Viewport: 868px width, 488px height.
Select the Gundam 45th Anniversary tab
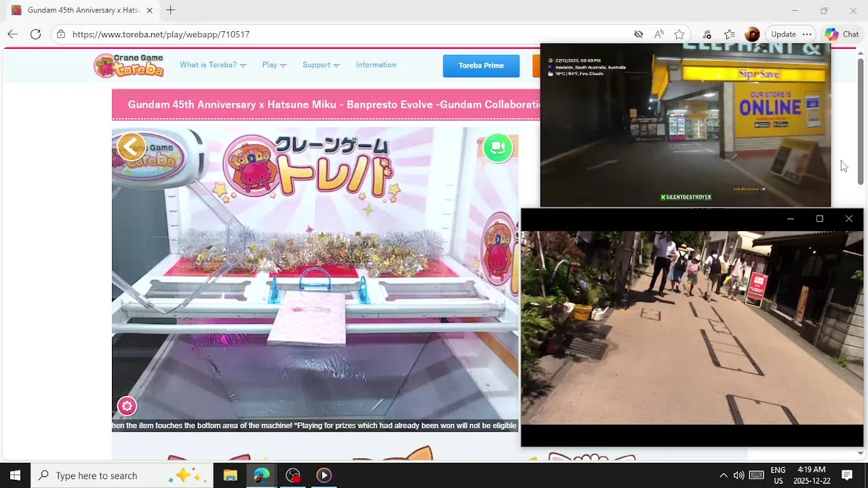click(x=81, y=10)
